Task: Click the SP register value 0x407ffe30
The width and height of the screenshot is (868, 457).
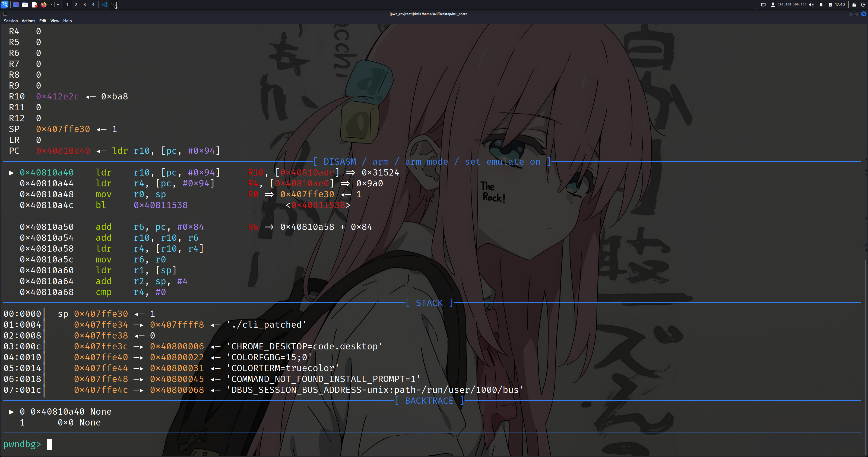Action: [63, 129]
